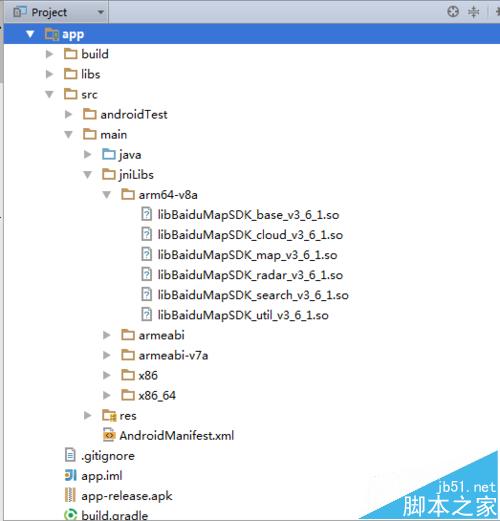500x521 pixels.
Task: Click the src folder icon
Action: (70, 94)
